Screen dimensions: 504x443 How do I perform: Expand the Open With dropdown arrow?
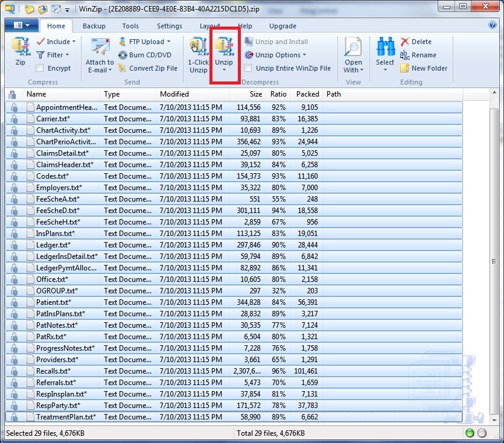362,70
